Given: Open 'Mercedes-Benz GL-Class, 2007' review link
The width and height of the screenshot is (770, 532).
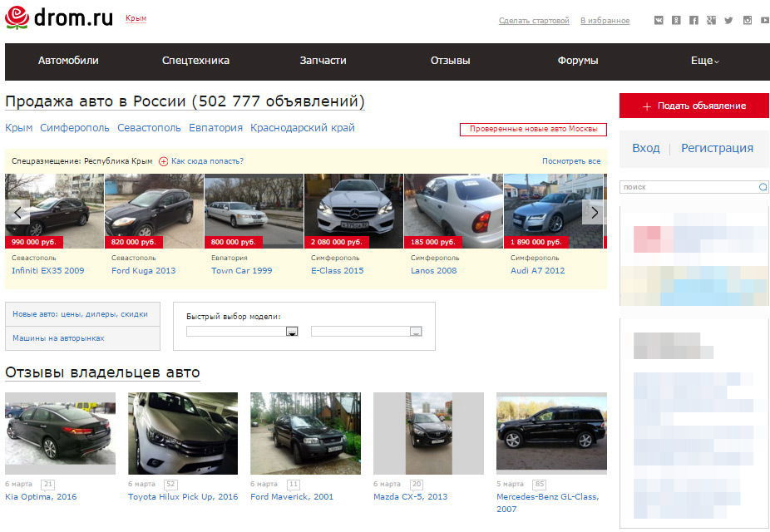Looking at the screenshot, I should coord(547,503).
